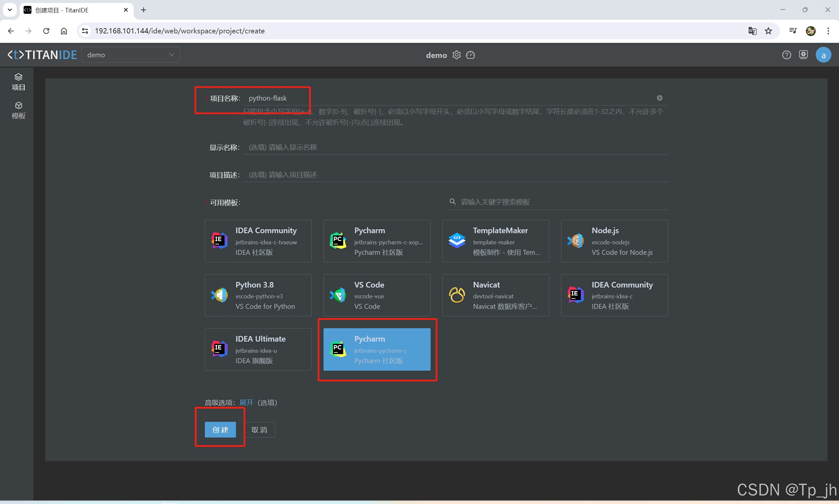Image resolution: width=839 pixels, height=504 pixels.
Task: Click the Node.js template icon
Action: tap(575, 240)
